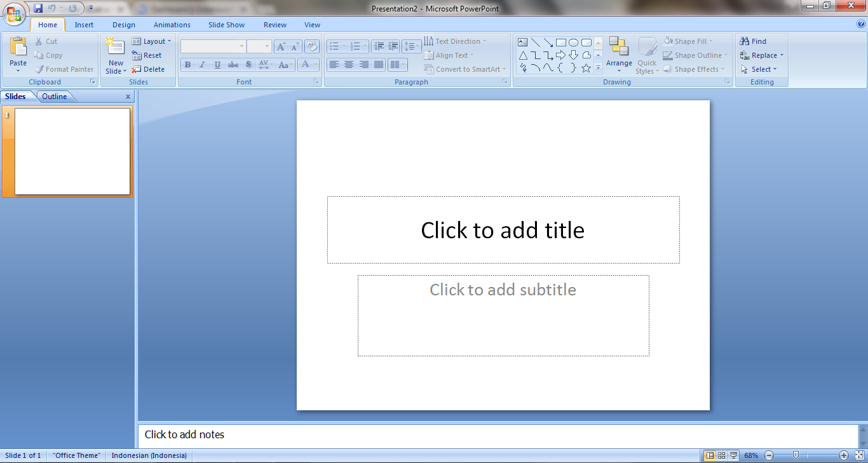Switch to the Design tab
The height and width of the screenshot is (463, 868).
coord(124,25)
